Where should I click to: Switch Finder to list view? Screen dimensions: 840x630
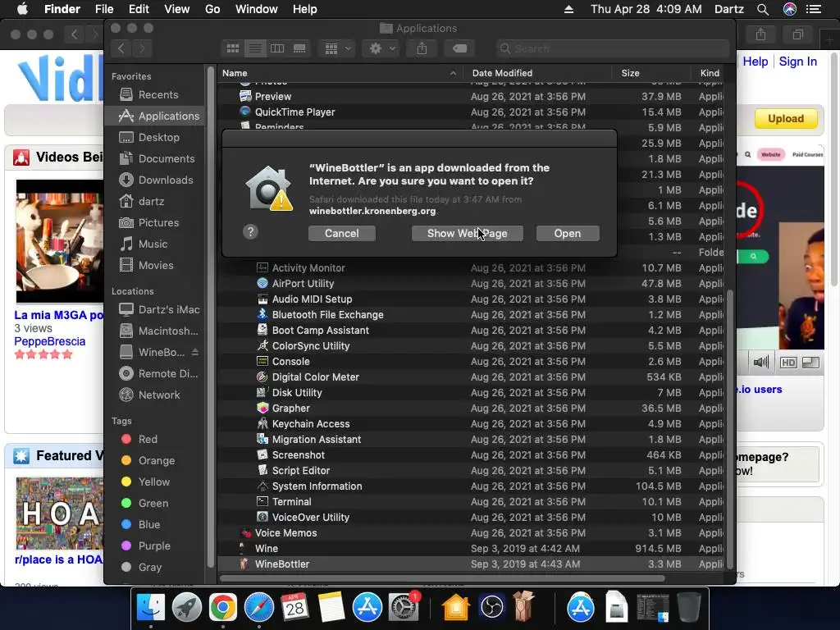[255, 48]
